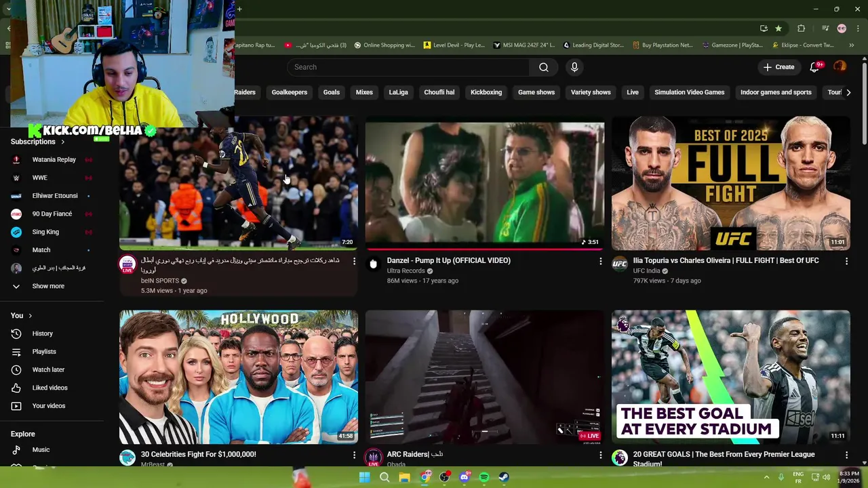Open the Level Devil bookmark
Viewport: 868px width, 488px height.
click(454, 45)
